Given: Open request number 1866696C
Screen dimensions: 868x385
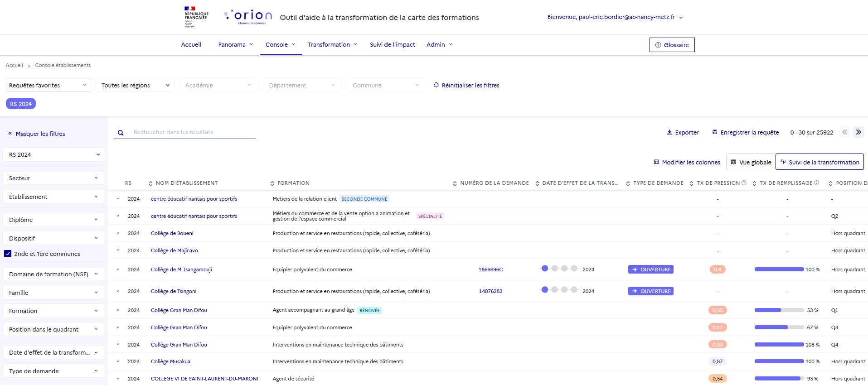Looking at the screenshot, I should pyautogui.click(x=490, y=269).
